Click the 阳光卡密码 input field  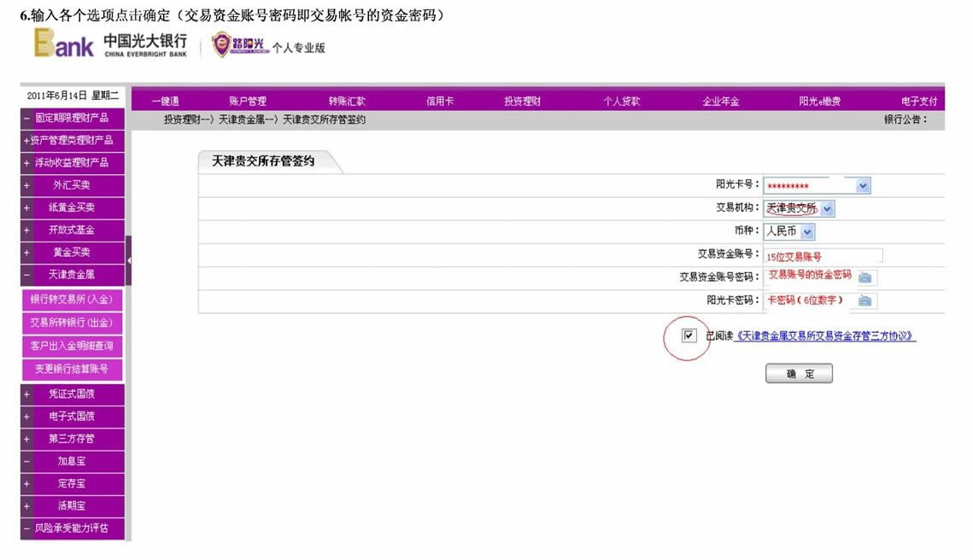pos(809,300)
